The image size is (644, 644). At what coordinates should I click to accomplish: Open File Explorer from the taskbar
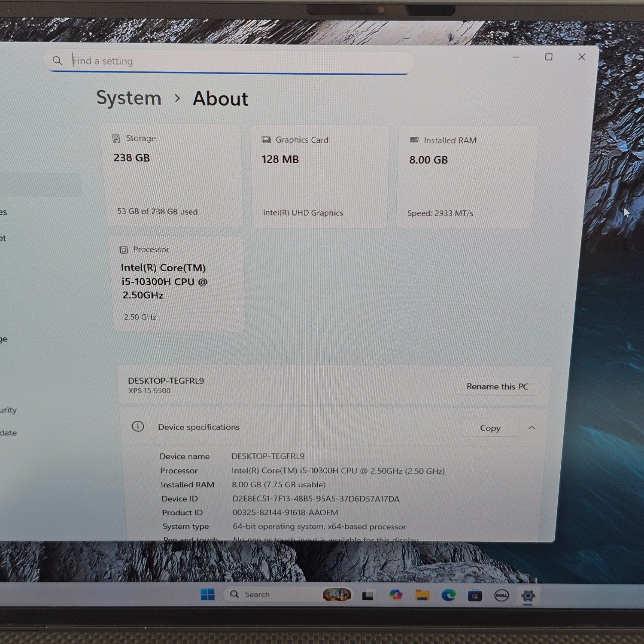tap(422, 595)
